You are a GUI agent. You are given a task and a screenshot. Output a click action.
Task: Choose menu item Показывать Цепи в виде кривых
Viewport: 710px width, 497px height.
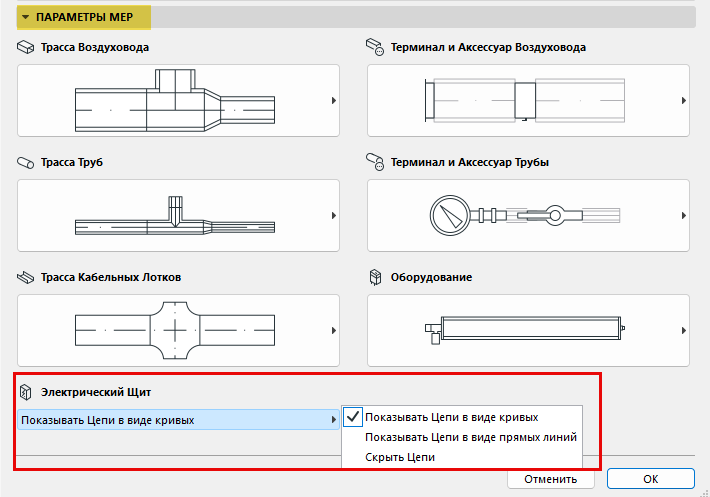point(462,417)
